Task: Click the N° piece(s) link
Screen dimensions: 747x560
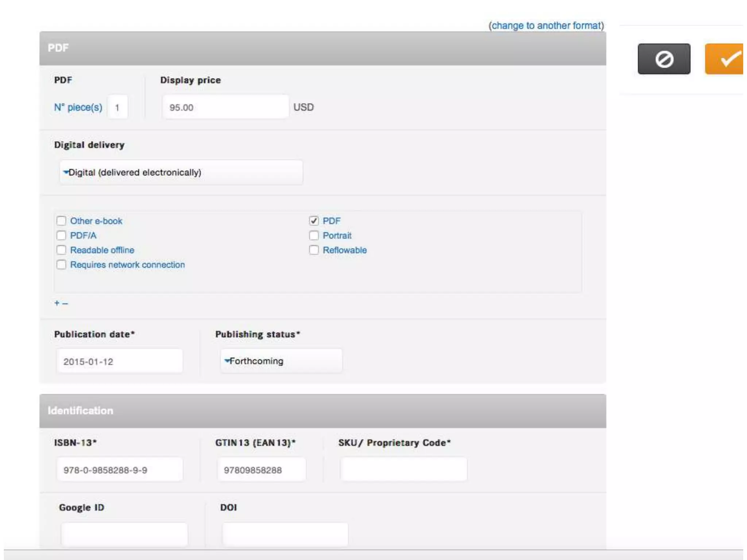Action: 78,107
